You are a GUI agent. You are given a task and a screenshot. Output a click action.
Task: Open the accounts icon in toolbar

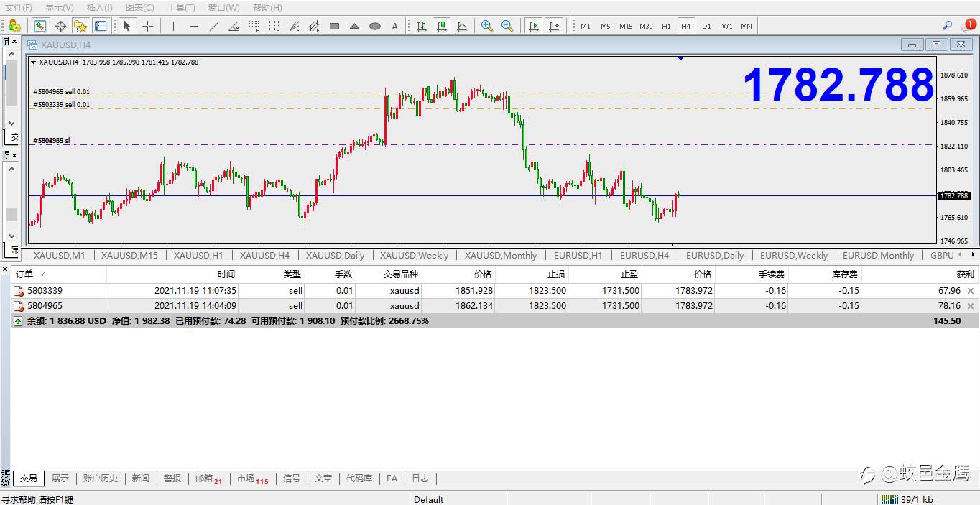click(14, 26)
